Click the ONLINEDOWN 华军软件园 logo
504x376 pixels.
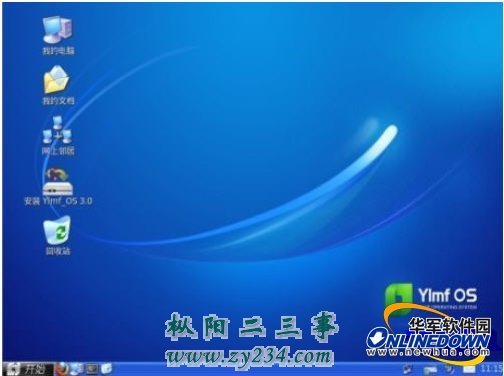[429, 337]
